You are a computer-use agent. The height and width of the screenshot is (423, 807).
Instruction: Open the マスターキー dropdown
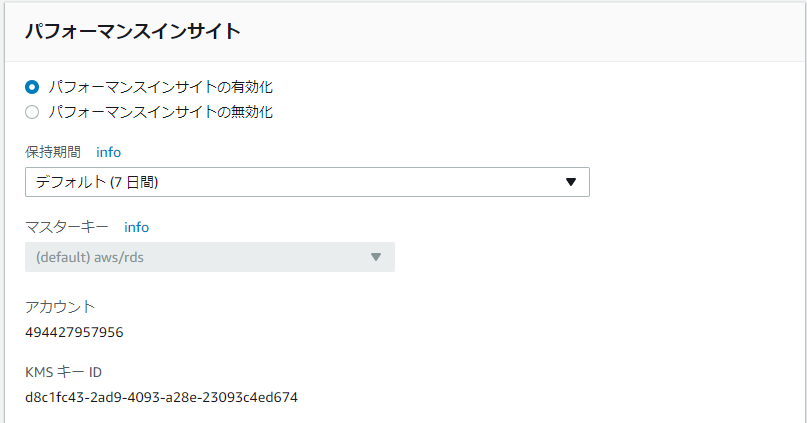tap(210, 257)
